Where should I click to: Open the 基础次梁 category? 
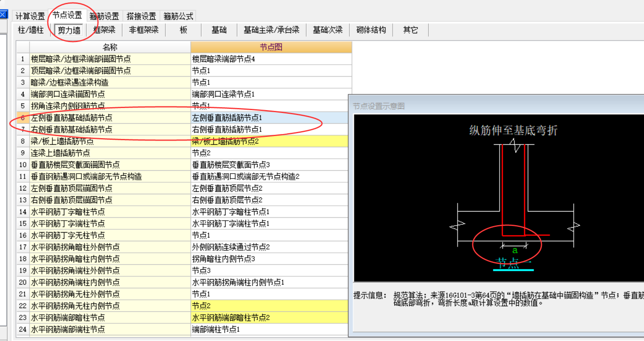point(328,30)
